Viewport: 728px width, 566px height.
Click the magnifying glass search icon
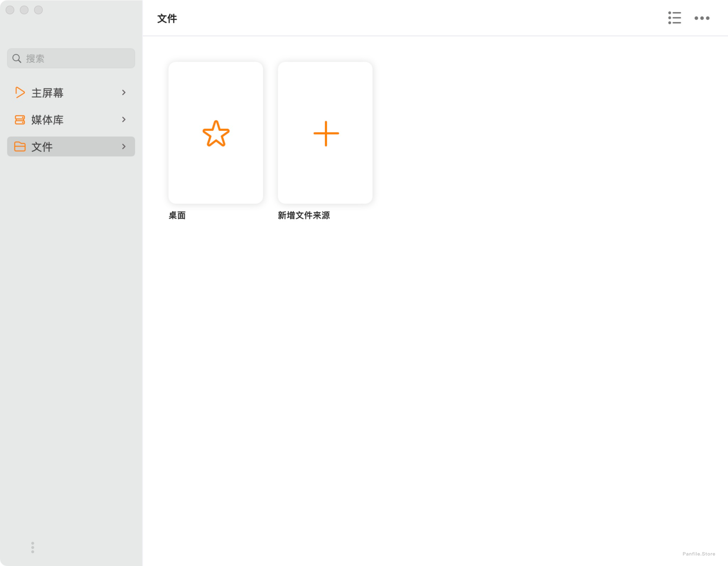click(17, 58)
